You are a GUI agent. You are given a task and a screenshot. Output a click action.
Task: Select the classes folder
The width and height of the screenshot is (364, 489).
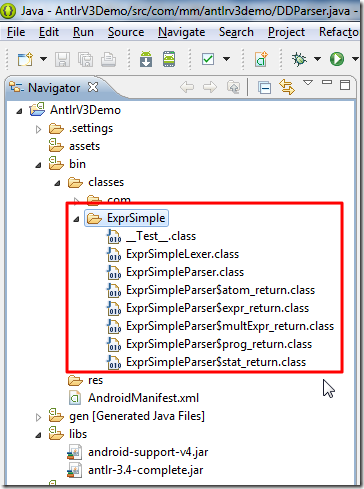click(x=106, y=182)
